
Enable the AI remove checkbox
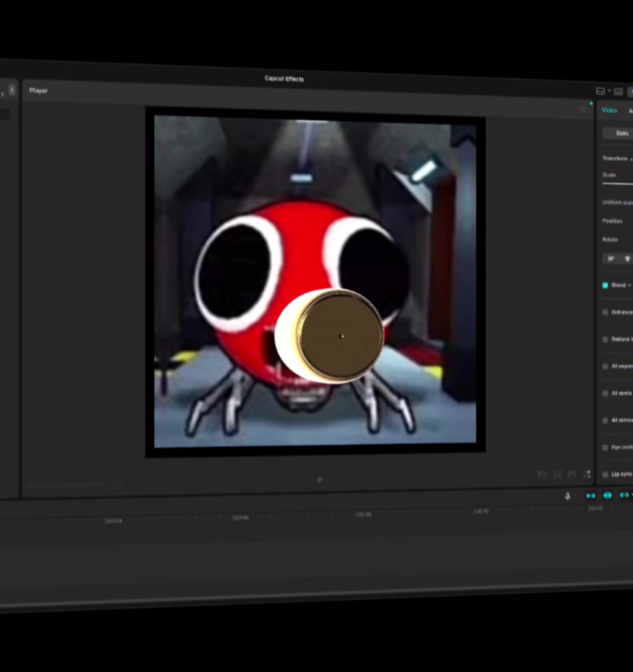coord(605,420)
